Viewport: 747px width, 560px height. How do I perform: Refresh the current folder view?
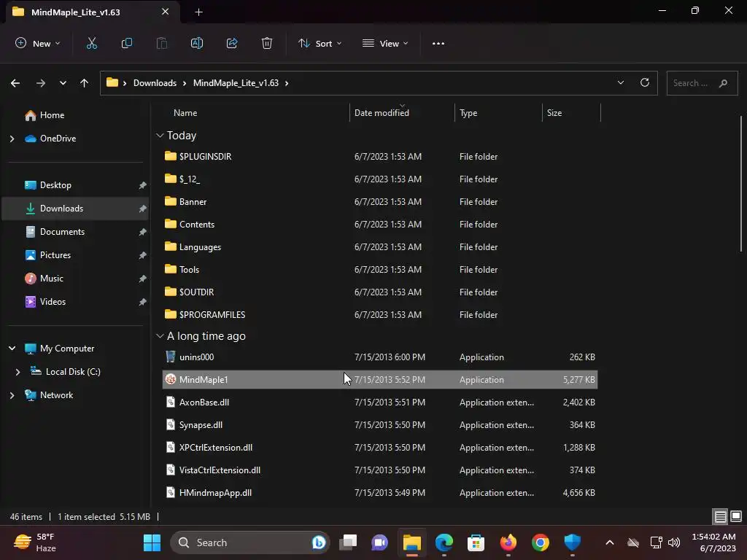pos(645,82)
